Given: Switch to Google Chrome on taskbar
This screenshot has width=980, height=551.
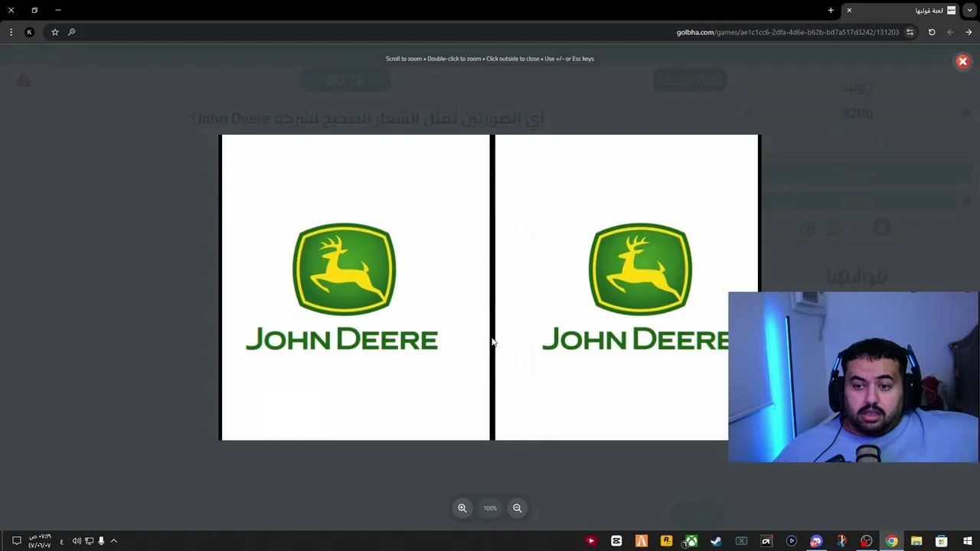Looking at the screenshot, I should (892, 541).
